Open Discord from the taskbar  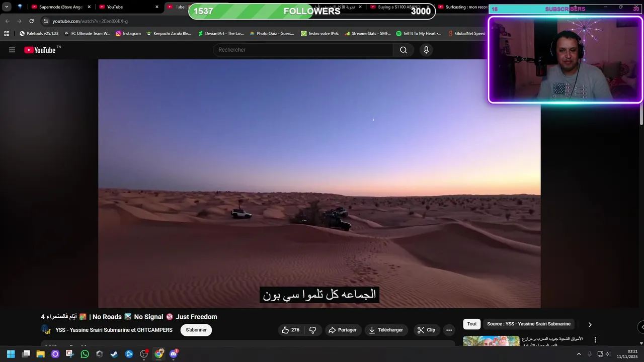click(x=174, y=354)
